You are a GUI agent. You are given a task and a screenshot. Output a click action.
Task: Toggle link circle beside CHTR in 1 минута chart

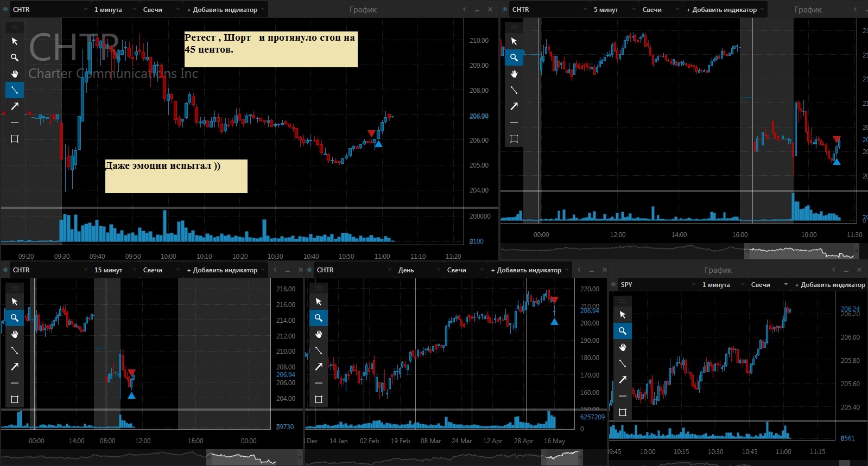point(6,10)
